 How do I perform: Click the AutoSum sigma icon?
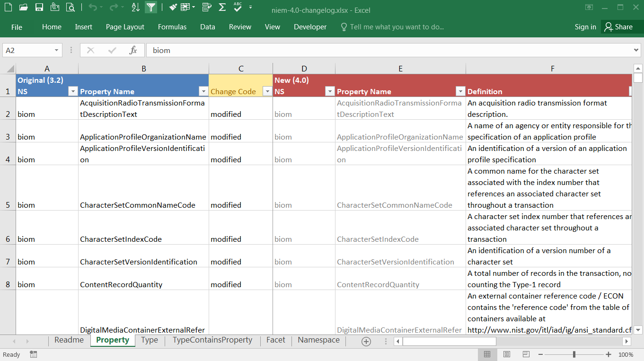point(222,7)
